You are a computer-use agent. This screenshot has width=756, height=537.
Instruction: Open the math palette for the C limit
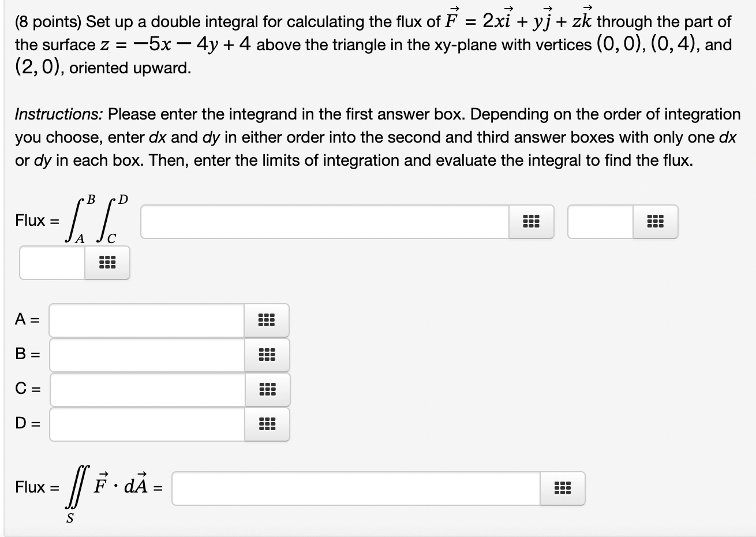266,389
